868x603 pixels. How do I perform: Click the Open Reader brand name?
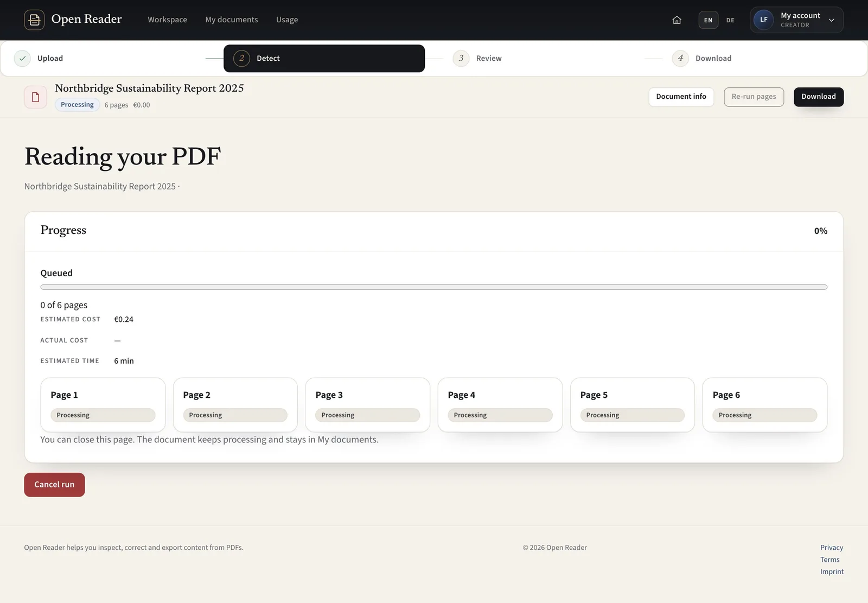tap(86, 19)
